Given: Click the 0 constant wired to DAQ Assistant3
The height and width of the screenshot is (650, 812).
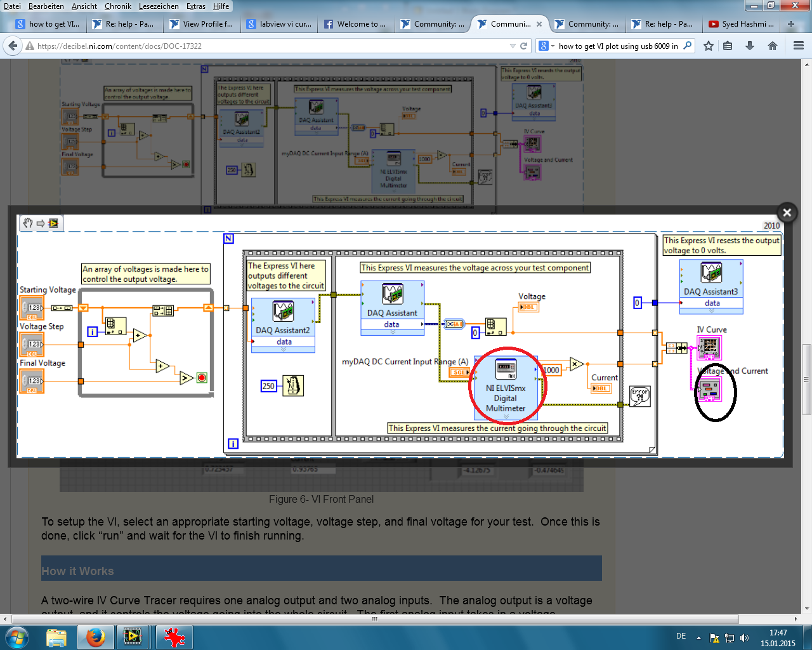Looking at the screenshot, I should (x=638, y=303).
